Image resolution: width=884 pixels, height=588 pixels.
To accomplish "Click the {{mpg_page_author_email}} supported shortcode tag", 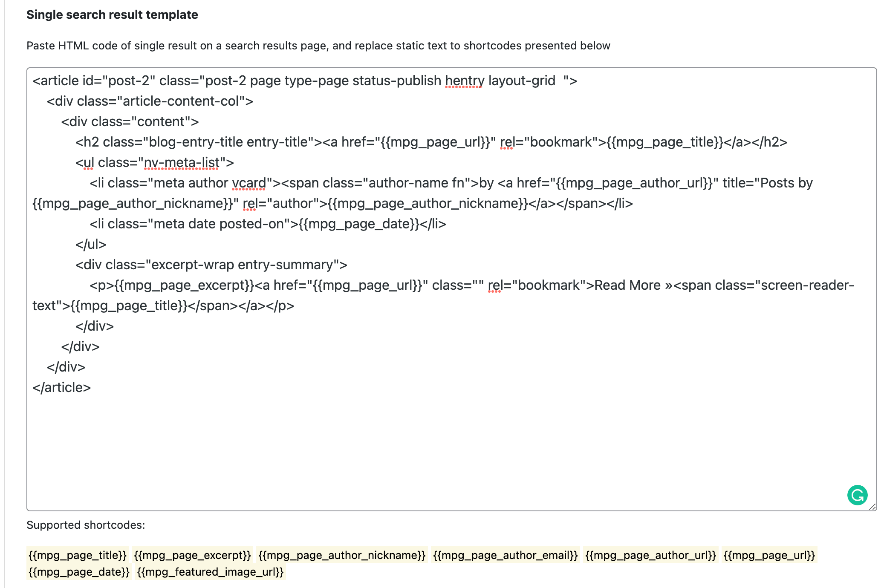I will [x=505, y=555].
